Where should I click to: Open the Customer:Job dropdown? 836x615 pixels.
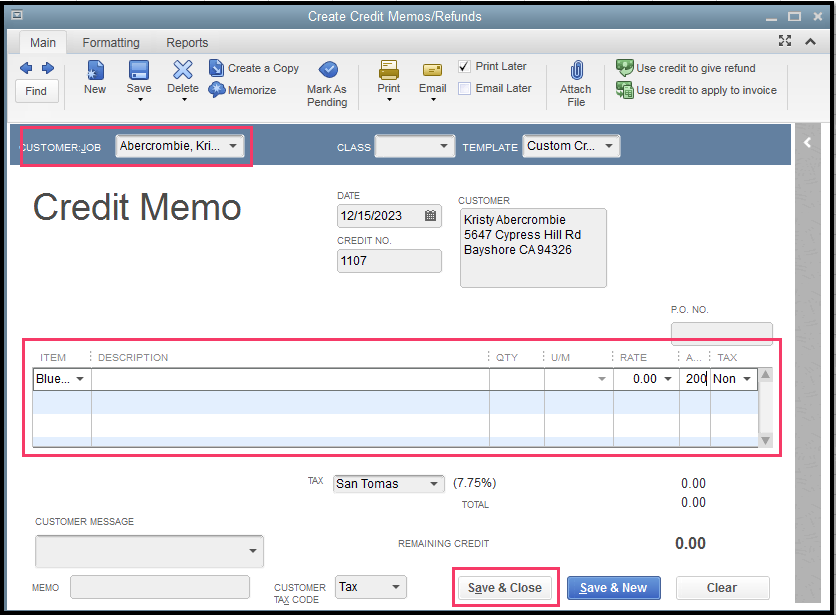(233, 146)
